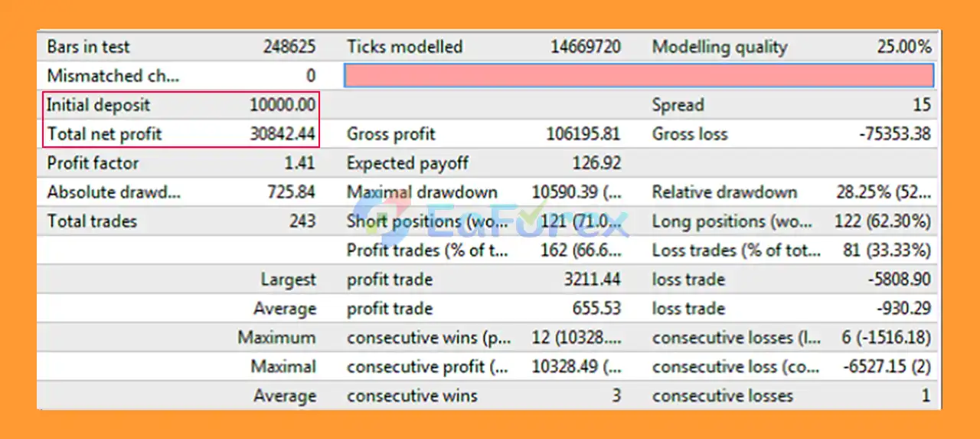Click the pink modelling quality bar
This screenshot has width=980, height=439.
click(639, 75)
